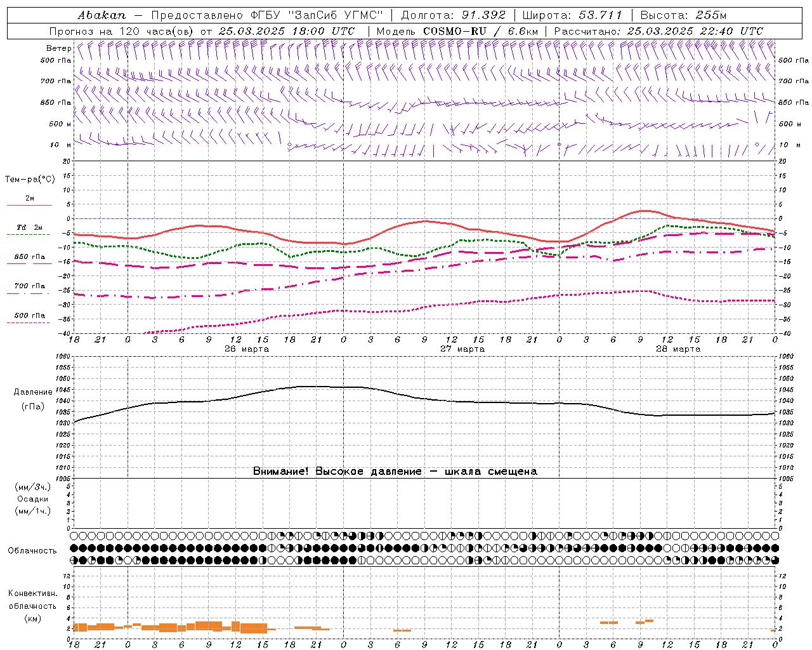Click the '28 марта' date label
This screenshot has height=650, width=812.
pos(678,349)
